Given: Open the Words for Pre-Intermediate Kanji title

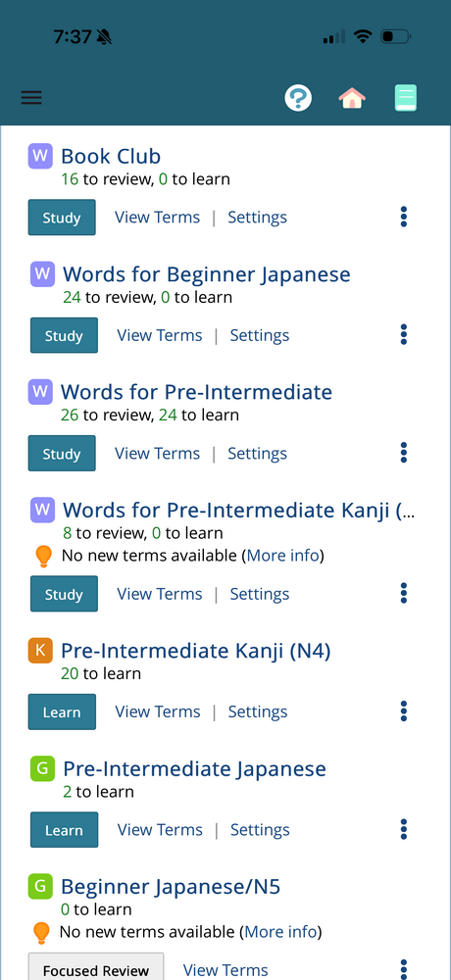Looking at the screenshot, I should tap(238, 510).
